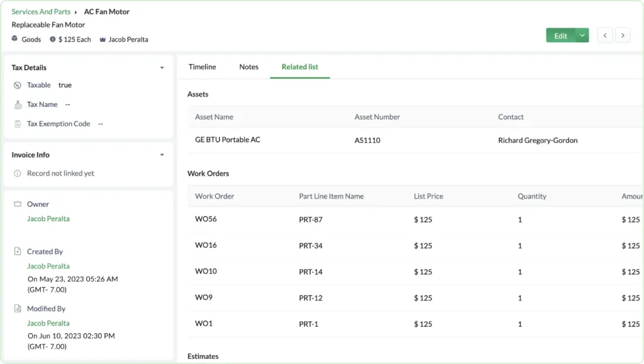Open work order WO56 row
The width and height of the screenshot is (644, 364).
click(x=206, y=219)
